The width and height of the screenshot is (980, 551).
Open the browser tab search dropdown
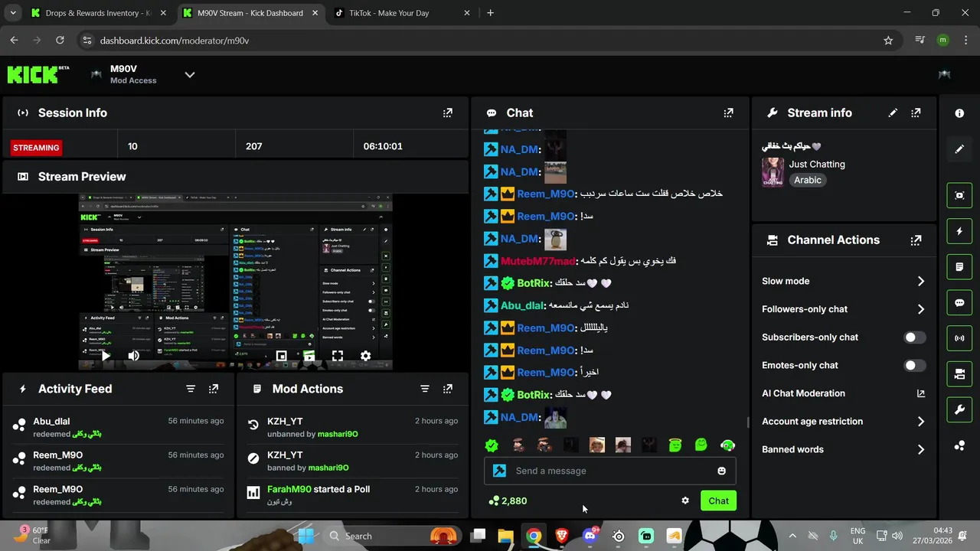(13, 13)
